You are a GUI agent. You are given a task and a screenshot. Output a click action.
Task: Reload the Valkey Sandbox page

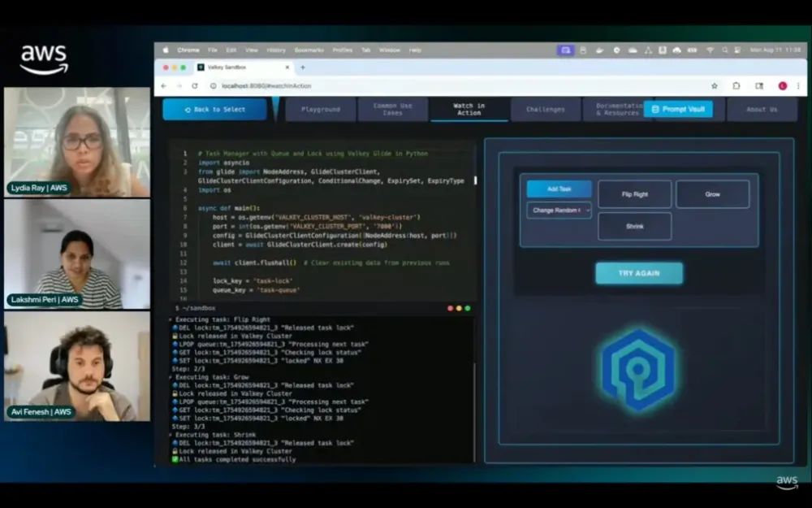(195, 86)
